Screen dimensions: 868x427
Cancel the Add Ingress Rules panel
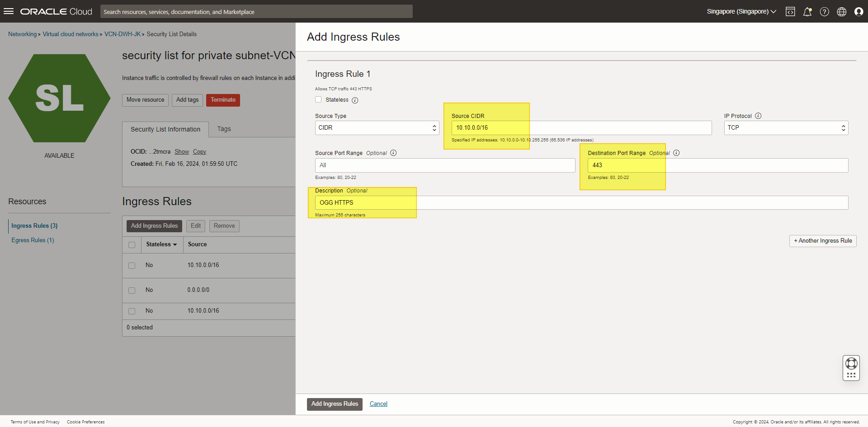click(378, 404)
